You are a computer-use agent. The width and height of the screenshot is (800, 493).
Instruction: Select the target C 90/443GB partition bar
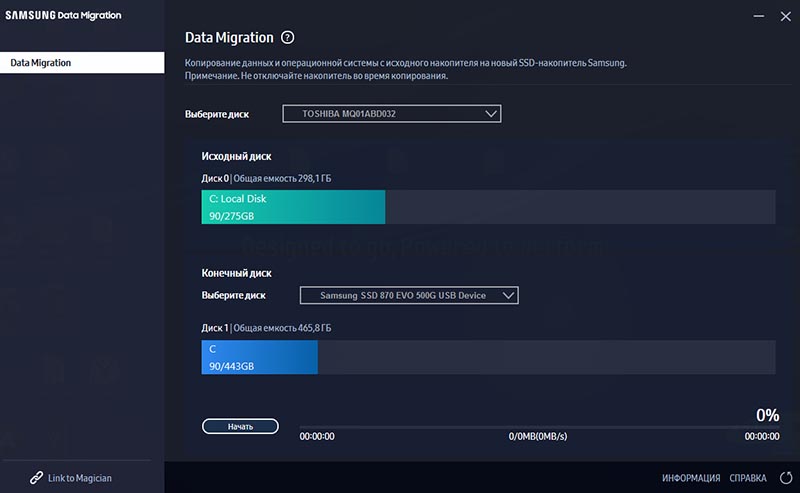click(260, 357)
